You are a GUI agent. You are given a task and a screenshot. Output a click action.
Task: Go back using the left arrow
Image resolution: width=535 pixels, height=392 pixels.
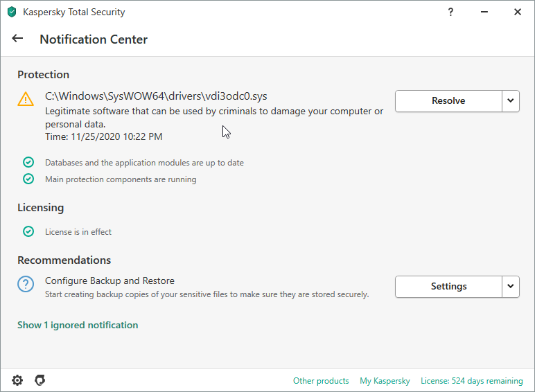(x=17, y=39)
